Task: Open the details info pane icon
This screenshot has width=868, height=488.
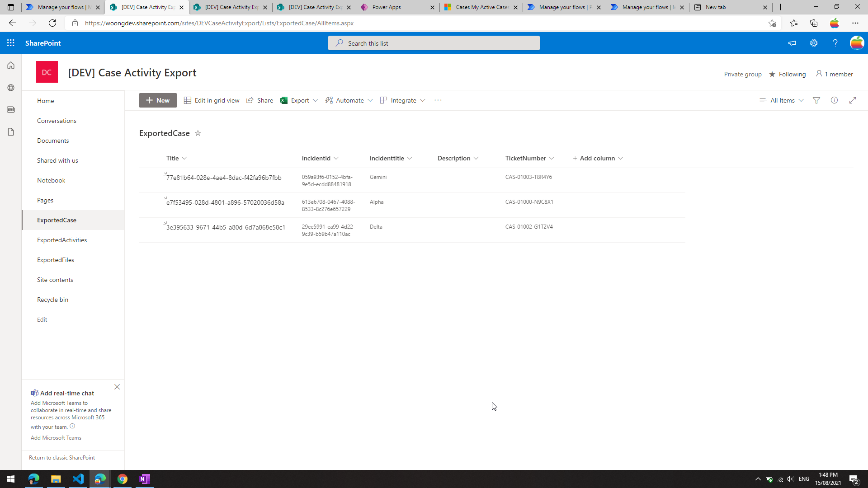Action: (834, 100)
